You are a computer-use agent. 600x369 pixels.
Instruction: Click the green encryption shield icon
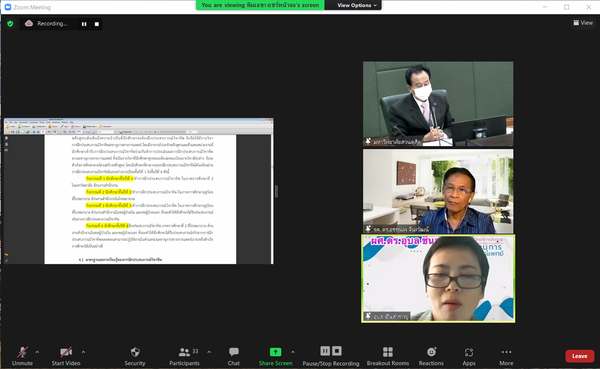[10, 24]
